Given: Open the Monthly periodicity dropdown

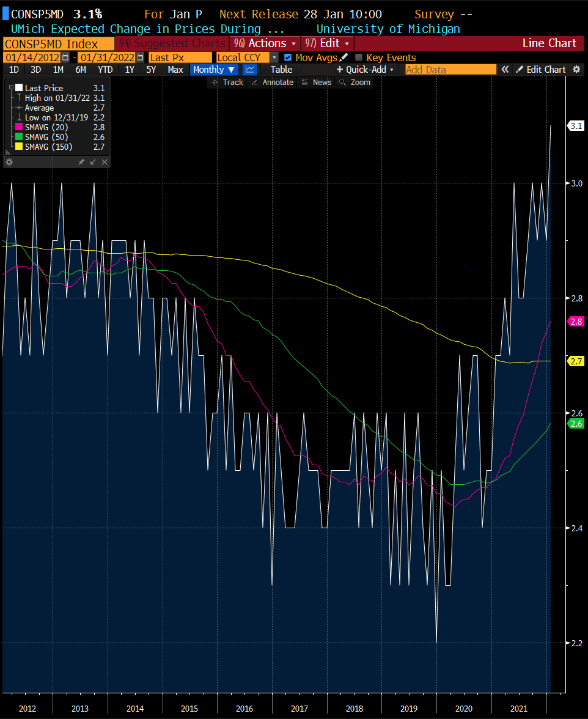Looking at the screenshot, I should 213,70.
